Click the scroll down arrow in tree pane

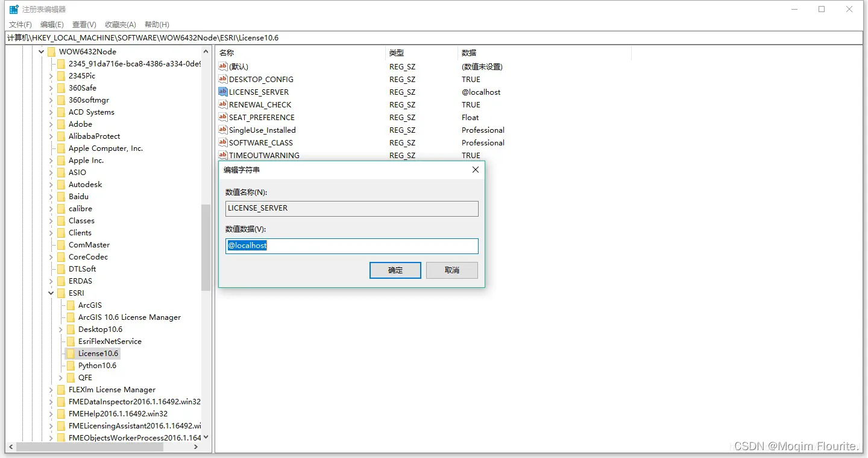point(206,437)
